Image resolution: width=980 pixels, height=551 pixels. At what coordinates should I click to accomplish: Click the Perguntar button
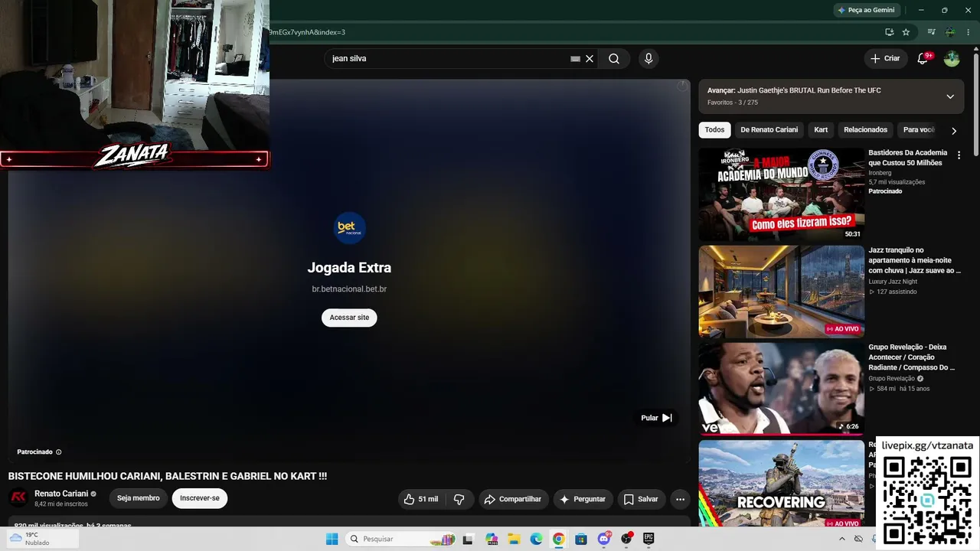[x=583, y=499]
